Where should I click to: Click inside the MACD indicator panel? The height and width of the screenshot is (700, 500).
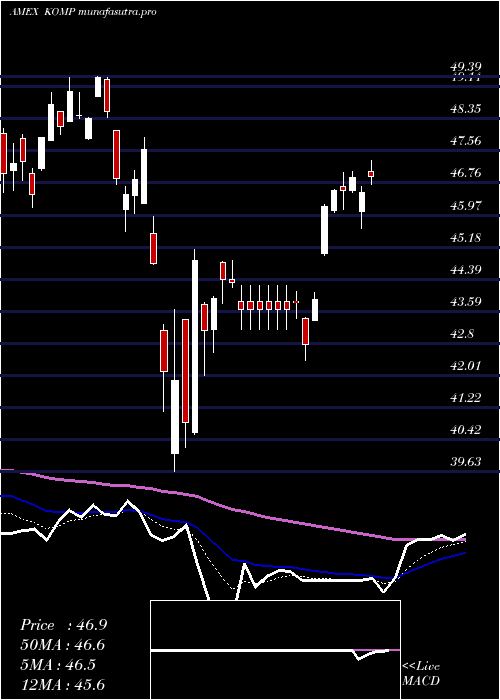(275, 650)
